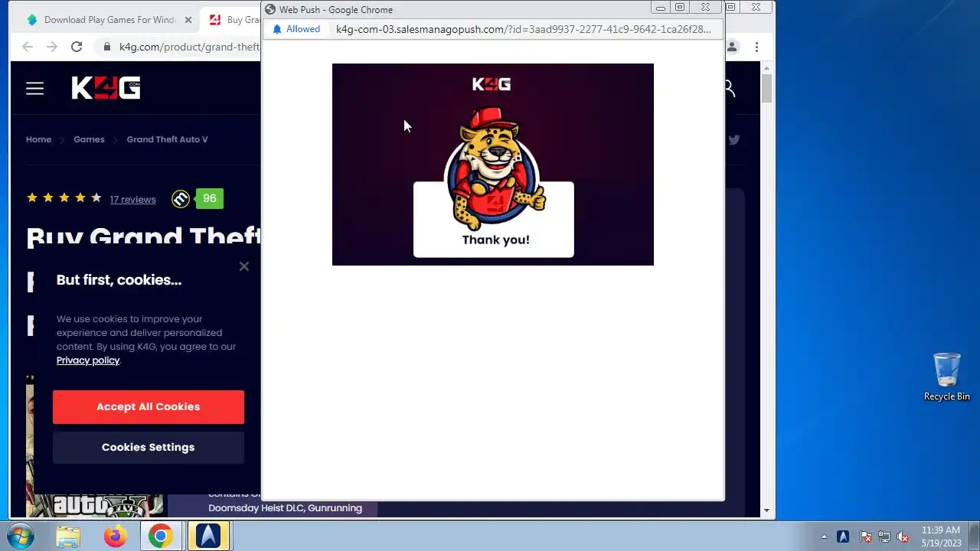980x551 pixels.
Task: Show hidden system tray icons
Action: tap(824, 537)
